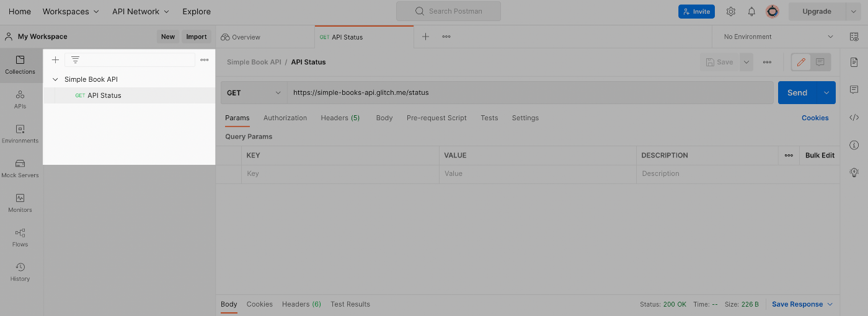Select the Headers (5) request tab

coord(340,118)
